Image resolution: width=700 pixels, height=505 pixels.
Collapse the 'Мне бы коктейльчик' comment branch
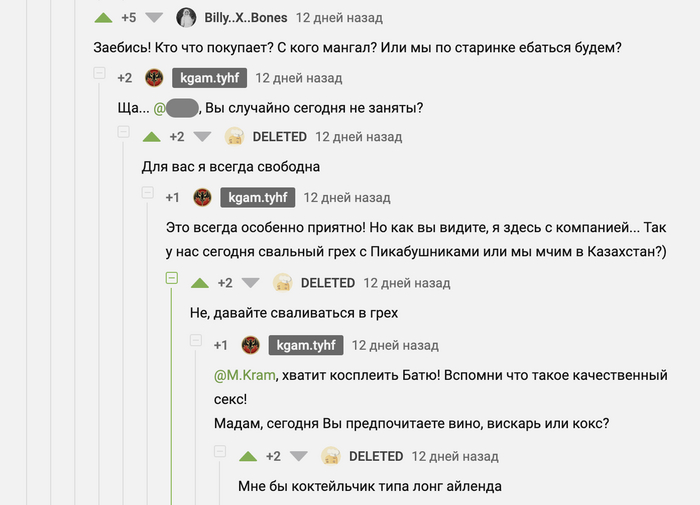219,451
